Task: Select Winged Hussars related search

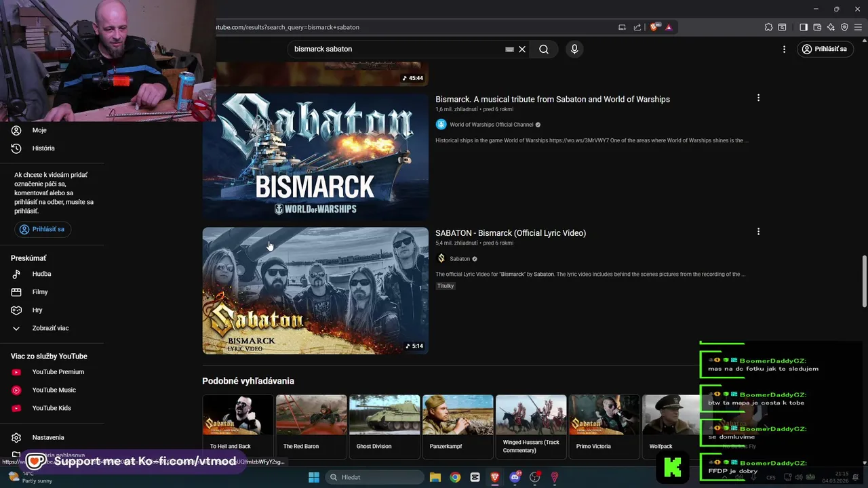Action: [531, 426]
